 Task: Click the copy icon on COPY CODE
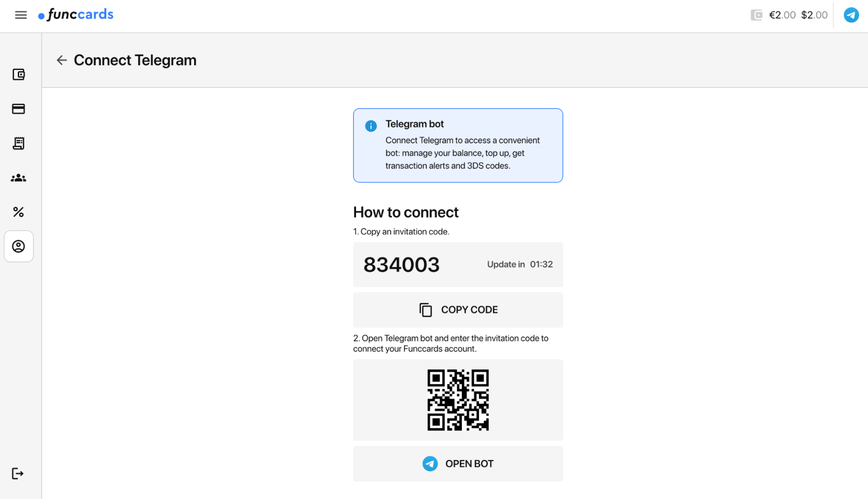[x=426, y=310]
